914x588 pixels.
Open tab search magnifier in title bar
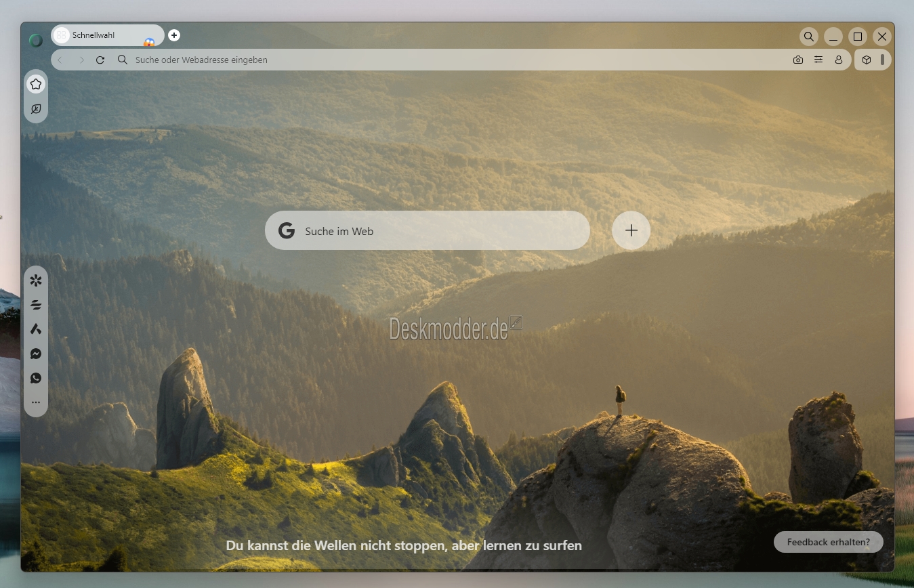coord(808,37)
